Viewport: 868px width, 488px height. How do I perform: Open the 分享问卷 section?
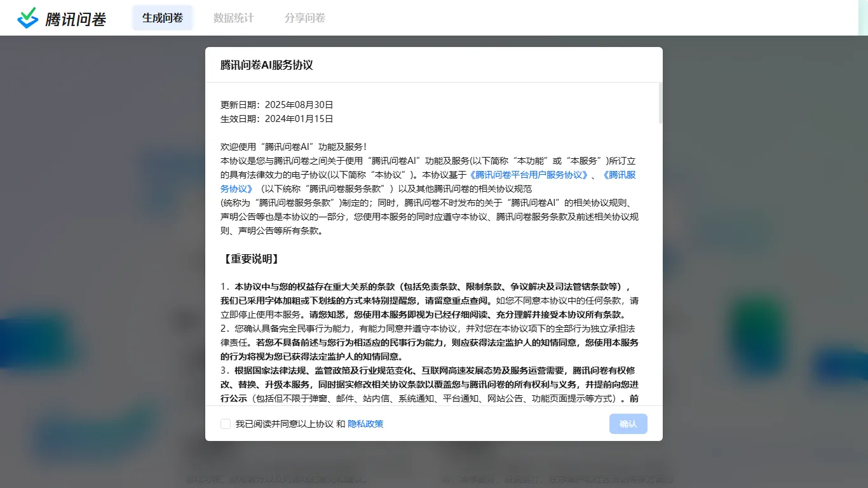click(305, 18)
